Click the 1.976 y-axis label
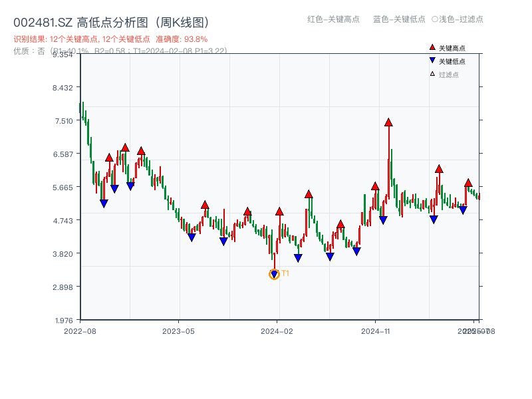Screen dimensions: 532x399 [64, 321]
